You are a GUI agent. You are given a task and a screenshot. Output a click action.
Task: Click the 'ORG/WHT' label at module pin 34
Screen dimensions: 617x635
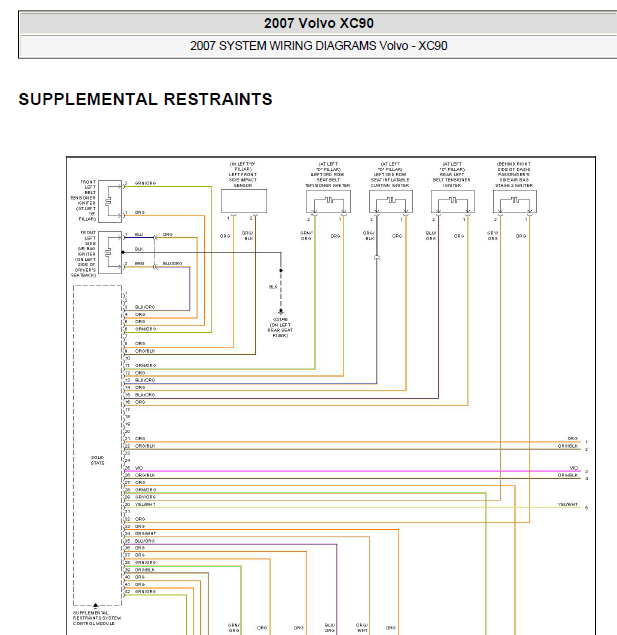point(145,533)
